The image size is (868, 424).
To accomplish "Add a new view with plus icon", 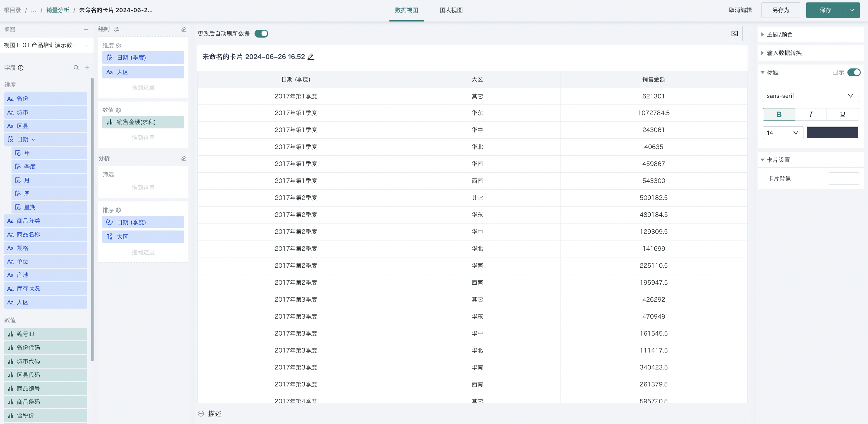I will pyautogui.click(x=86, y=30).
